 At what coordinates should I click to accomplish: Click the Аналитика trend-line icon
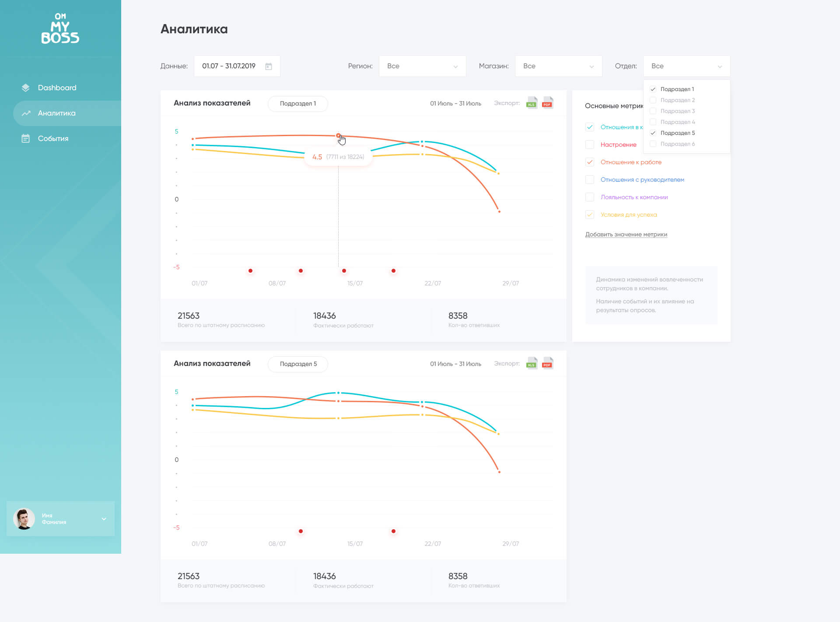26,113
